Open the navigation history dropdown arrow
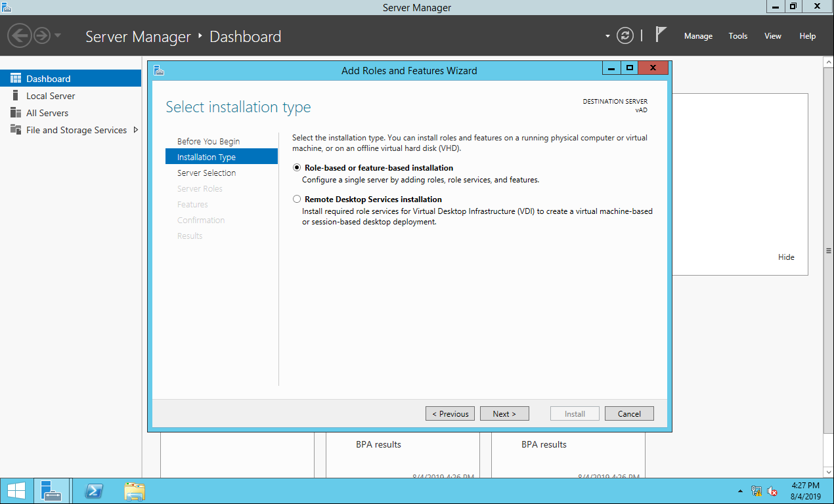The width and height of the screenshot is (834, 504). coord(58,35)
